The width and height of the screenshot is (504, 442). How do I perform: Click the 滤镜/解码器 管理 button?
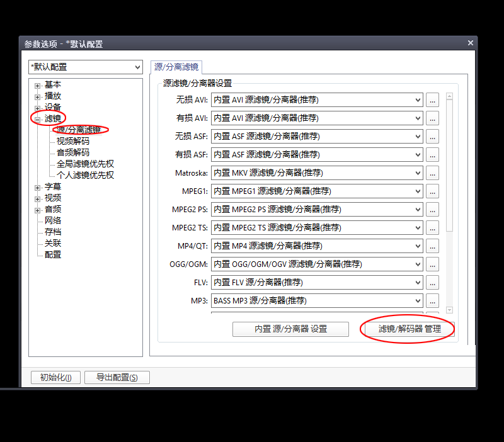(x=409, y=329)
